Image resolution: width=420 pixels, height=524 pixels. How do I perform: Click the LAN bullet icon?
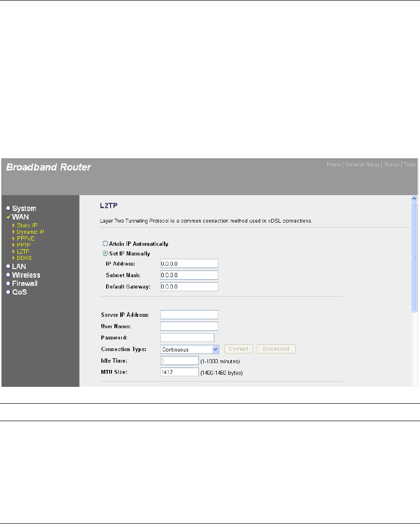[8, 266]
